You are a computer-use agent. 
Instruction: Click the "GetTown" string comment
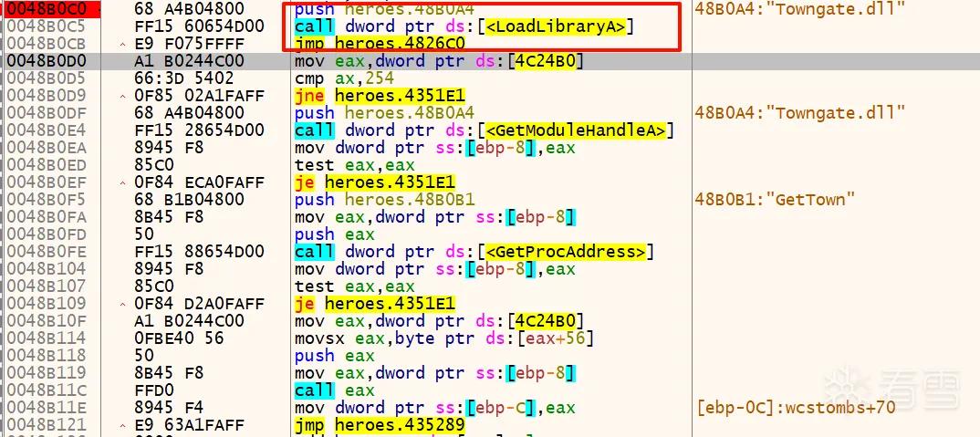click(775, 200)
